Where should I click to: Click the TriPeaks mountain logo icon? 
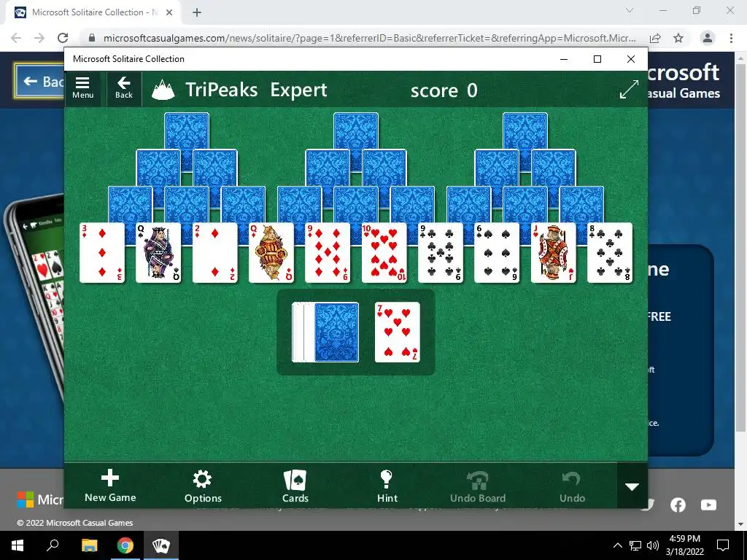[163, 90]
